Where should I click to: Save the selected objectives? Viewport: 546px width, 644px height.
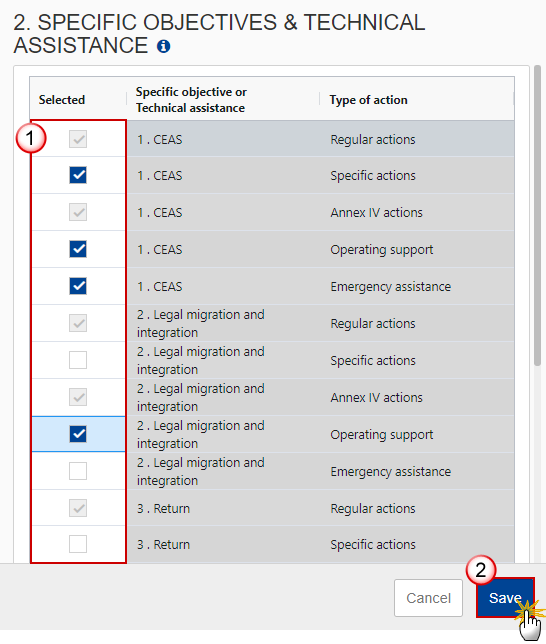tap(505, 598)
